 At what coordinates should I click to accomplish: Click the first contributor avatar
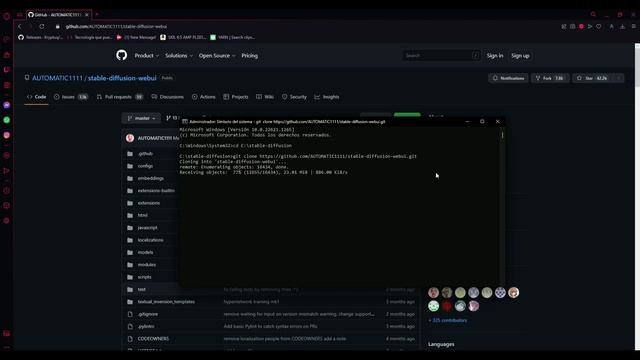click(x=433, y=292)
